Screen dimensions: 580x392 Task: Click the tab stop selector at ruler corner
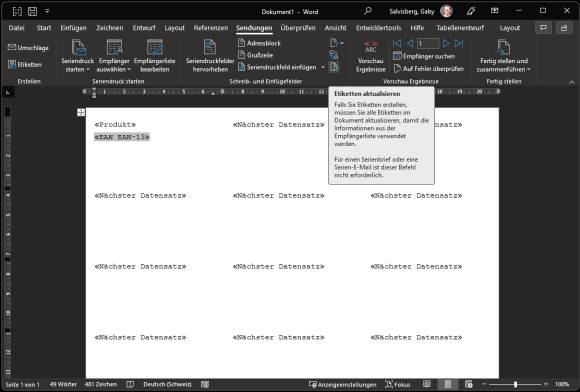pyautogui.click(x=8, y=92)
